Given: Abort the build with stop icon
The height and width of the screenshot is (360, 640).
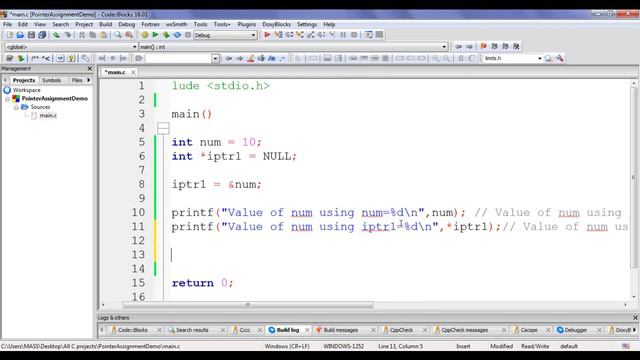Looking at the screenshot, I should pos(188,35).
